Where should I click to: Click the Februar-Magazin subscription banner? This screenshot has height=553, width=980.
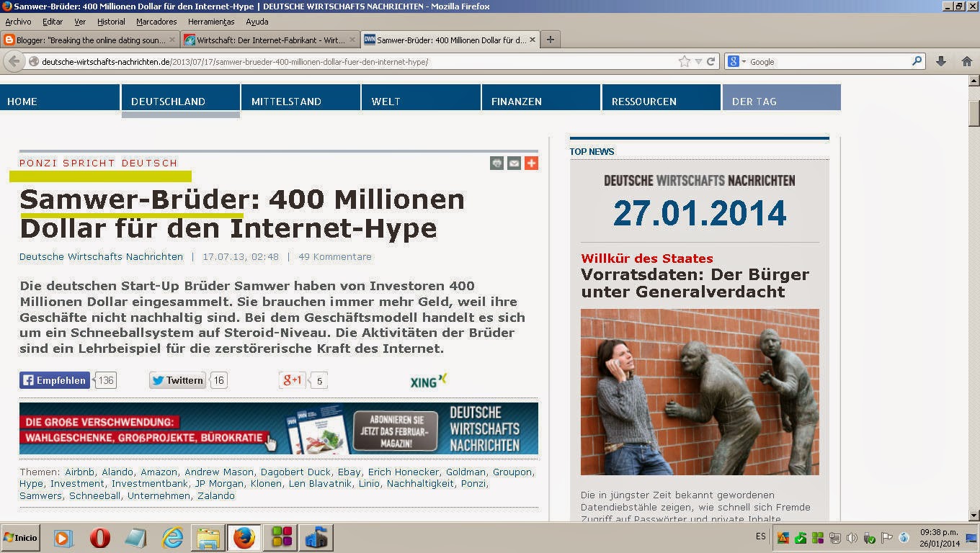pyautogui.click(x=279, y=428)
